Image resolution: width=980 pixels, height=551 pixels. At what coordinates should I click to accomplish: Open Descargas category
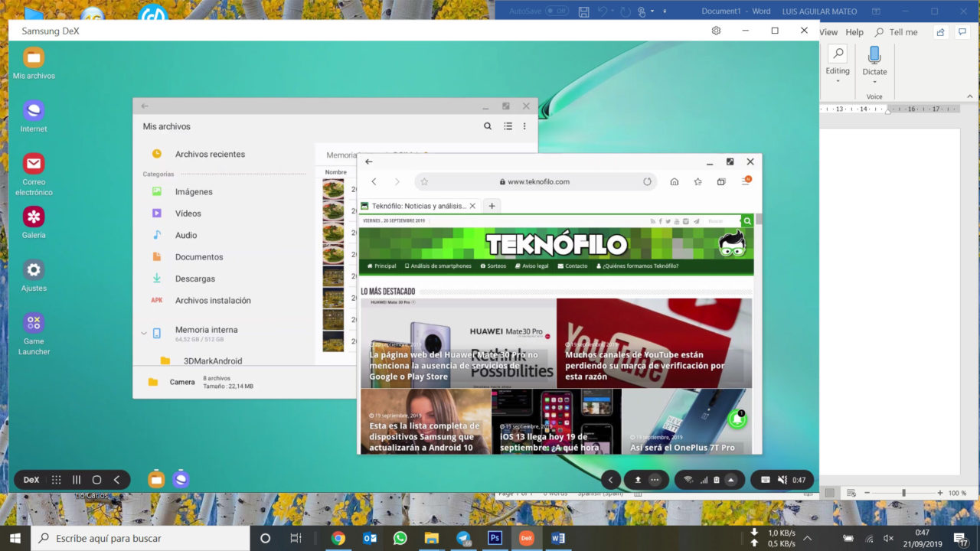[x=195, y=279]
